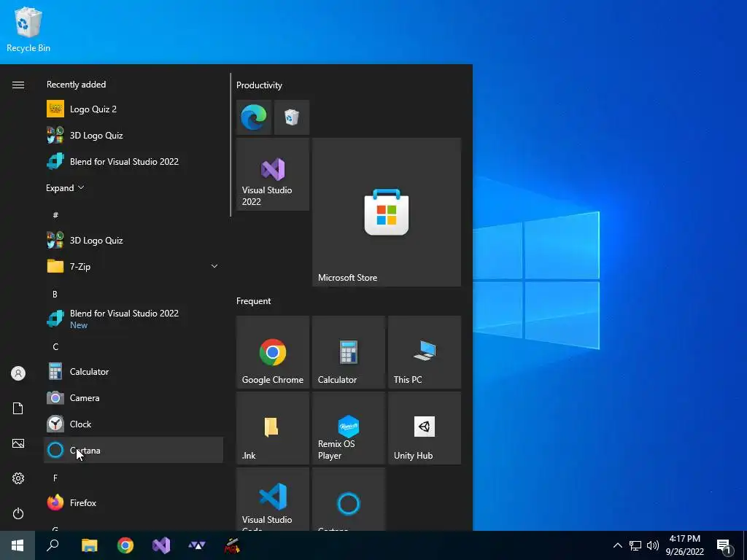Launch 3D Logo Quiz under Recently added
Image resolution: width=747 pixels, height=560 pixels.
coord(133,135)
